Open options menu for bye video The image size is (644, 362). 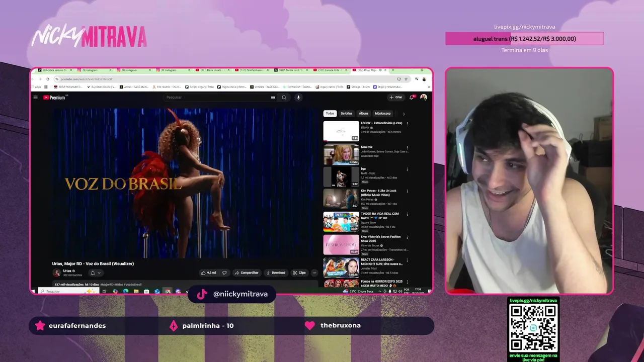point(407,170)
